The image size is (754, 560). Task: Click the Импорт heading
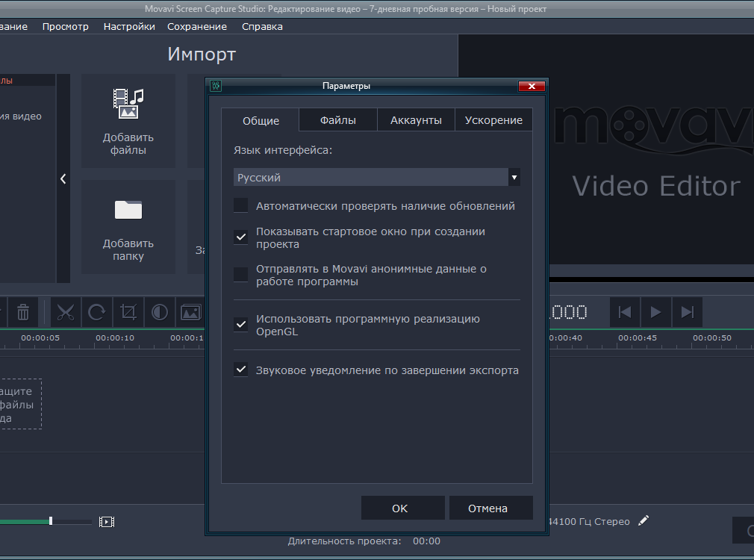[x=202, y=54]
